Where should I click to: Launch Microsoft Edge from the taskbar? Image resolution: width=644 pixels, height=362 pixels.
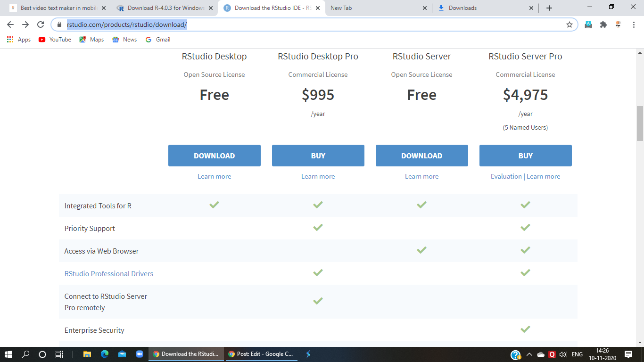105,354
